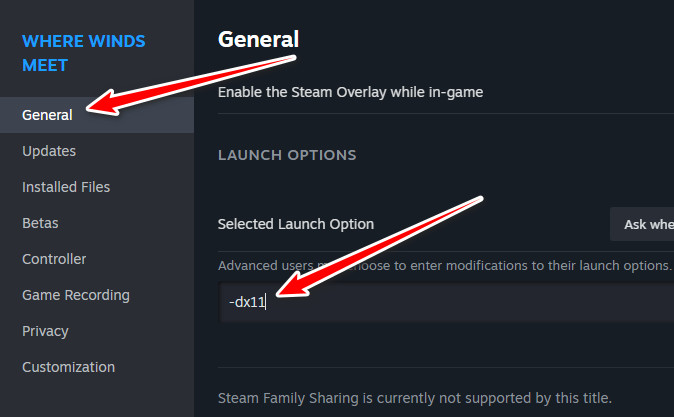Viewport: 674px width, 417px height.
Task: Click the LAUNCH OPTIONS section header
Action: 287,155
